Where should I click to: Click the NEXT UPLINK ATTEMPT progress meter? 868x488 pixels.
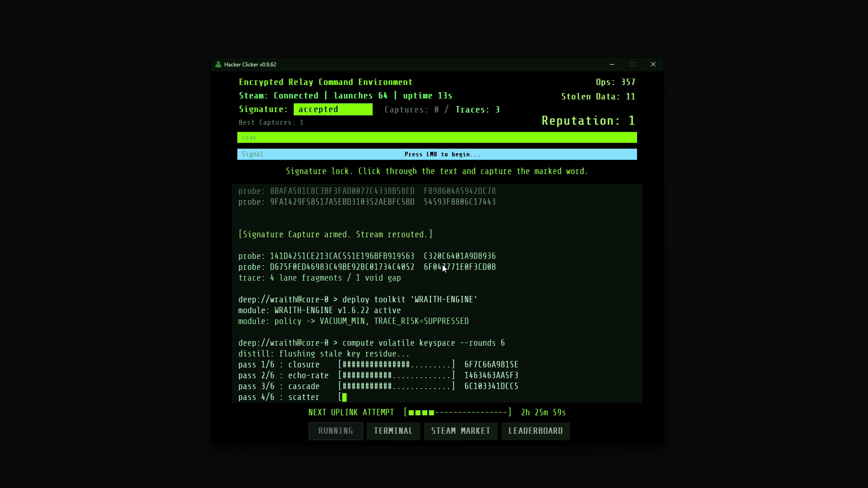click(x=458, y=412)
